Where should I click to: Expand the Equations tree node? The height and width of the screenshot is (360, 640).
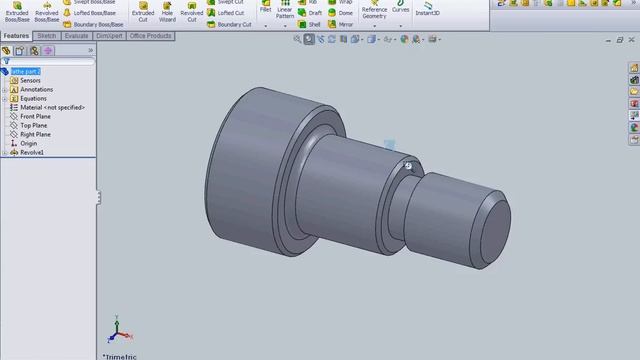click(4, 99)
